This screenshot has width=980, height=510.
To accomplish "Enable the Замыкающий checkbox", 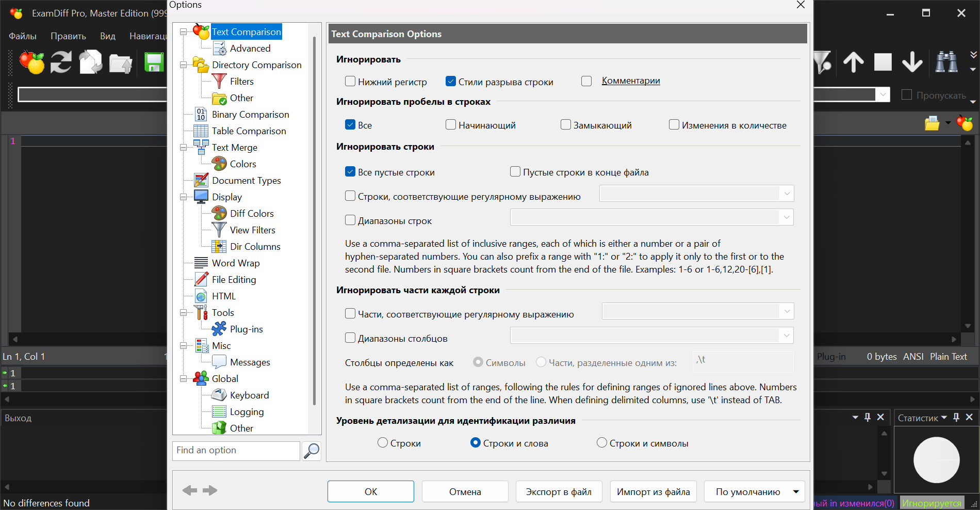I will pyautogui.click(x=566, y=124).
